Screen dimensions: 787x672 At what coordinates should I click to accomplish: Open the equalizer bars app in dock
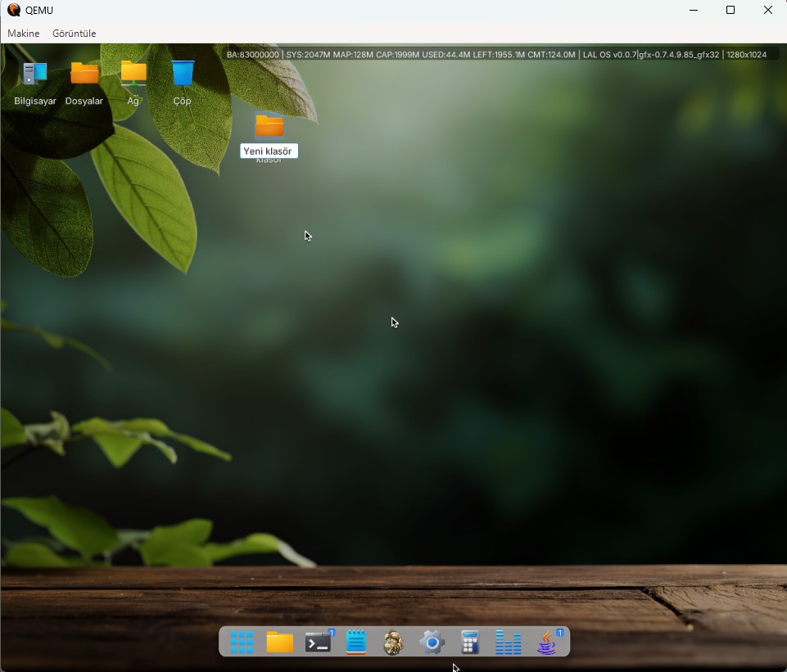click(508, 642)
